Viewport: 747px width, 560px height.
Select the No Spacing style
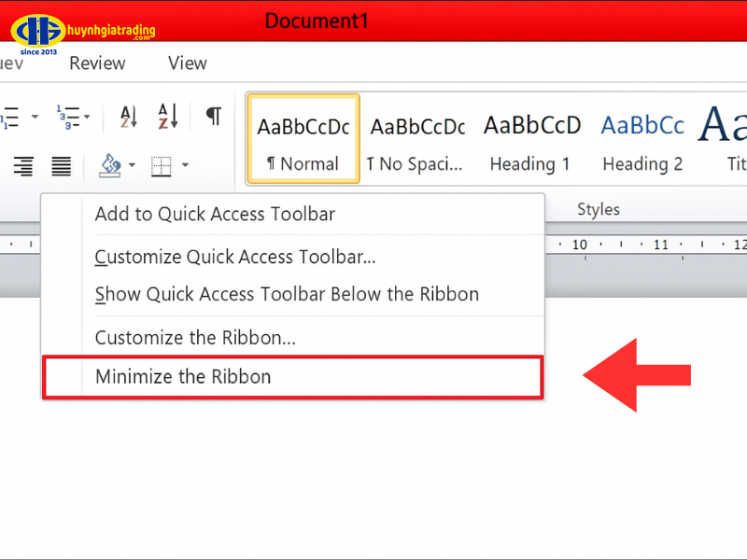tap(416, 140)
